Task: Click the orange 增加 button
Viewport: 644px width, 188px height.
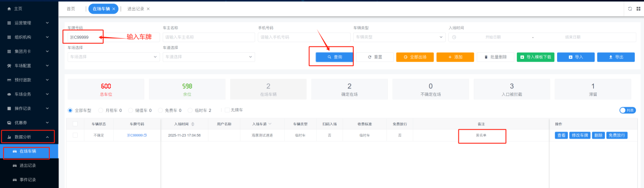Action: click(455, 57)
